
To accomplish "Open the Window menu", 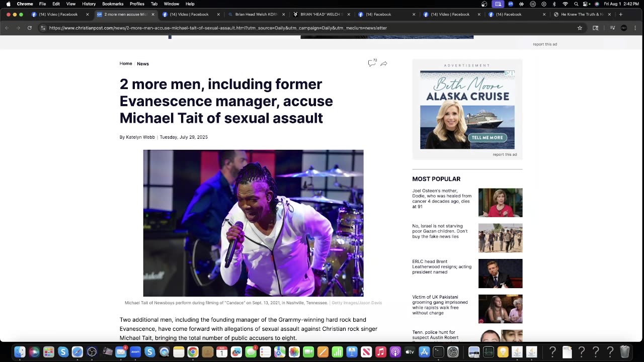I will [172, 4].
